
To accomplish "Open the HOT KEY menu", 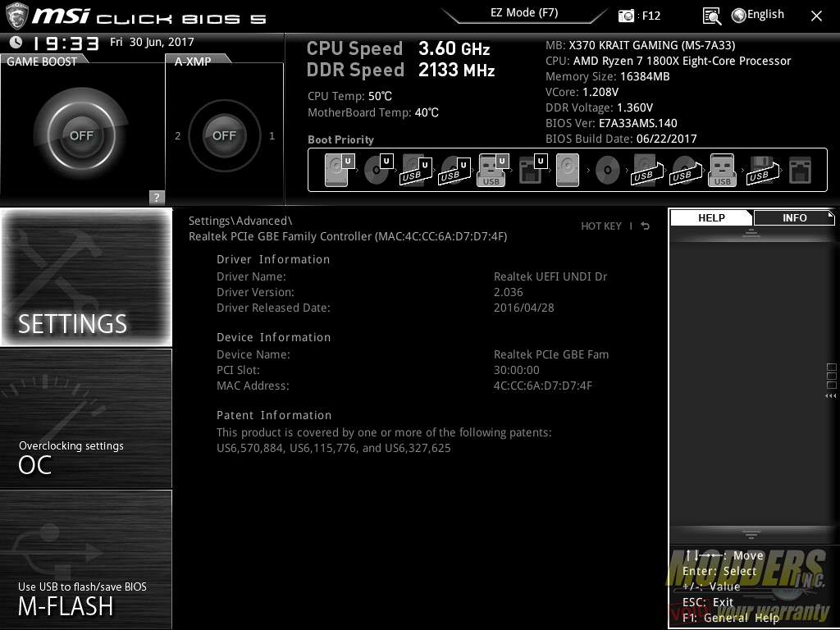I will point(601,226).
